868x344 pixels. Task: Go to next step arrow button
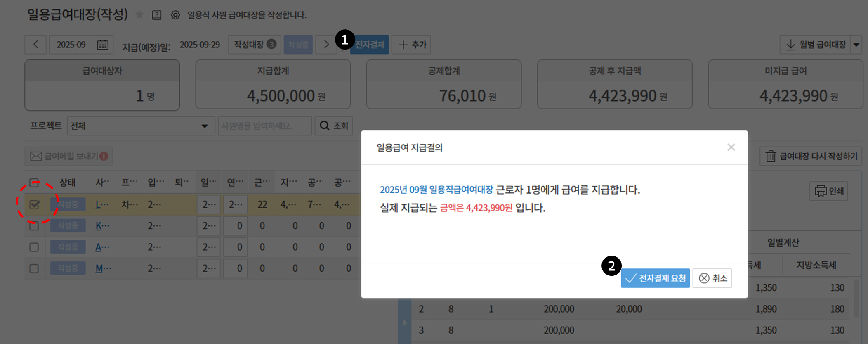pyautogui.click(x=326, y=45)
